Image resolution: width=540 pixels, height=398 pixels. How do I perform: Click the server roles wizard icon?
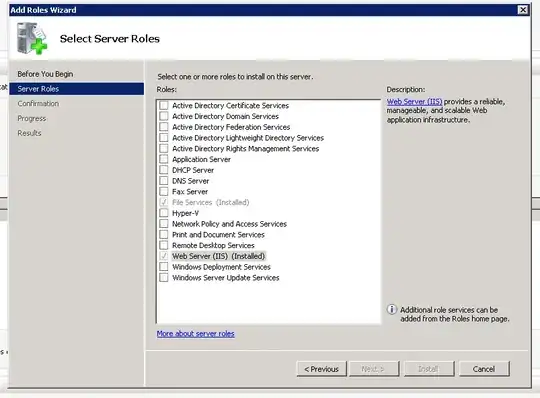point(32,38)
